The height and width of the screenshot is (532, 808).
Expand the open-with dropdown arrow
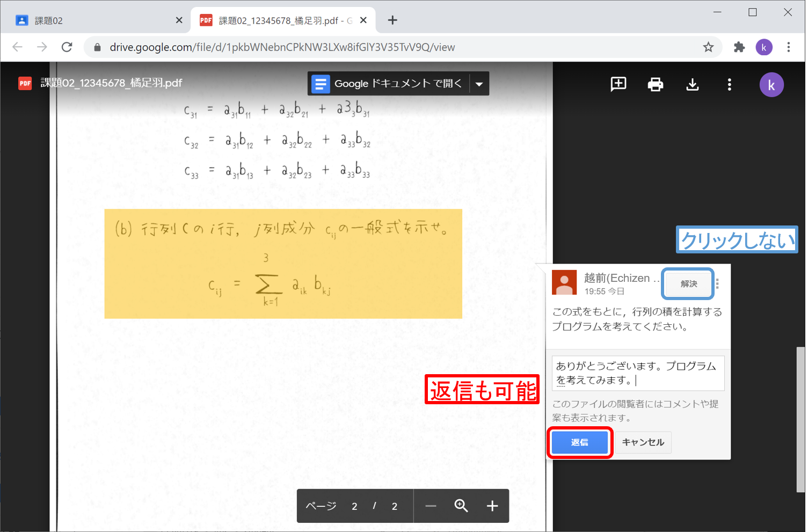[479, 84]
